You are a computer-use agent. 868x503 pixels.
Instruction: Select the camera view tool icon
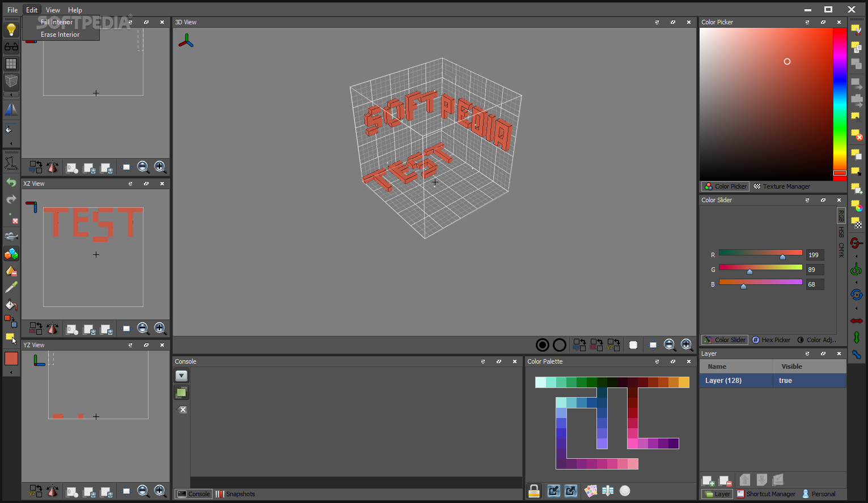tap(11, 237)
